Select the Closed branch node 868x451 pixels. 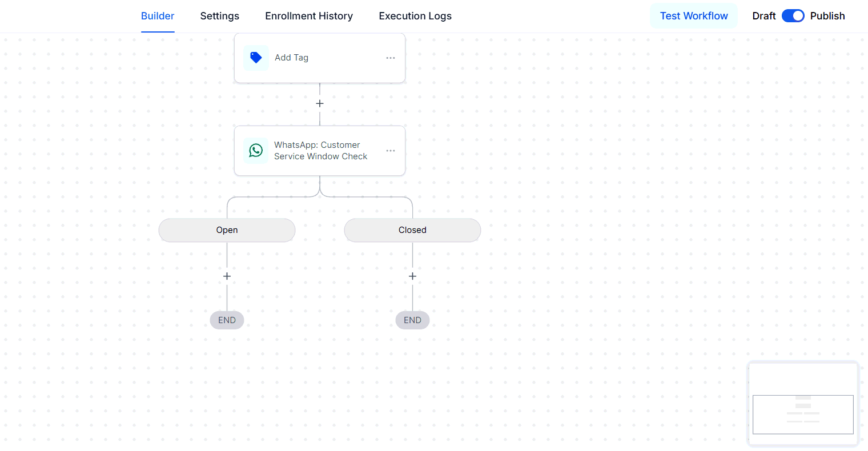412,230
